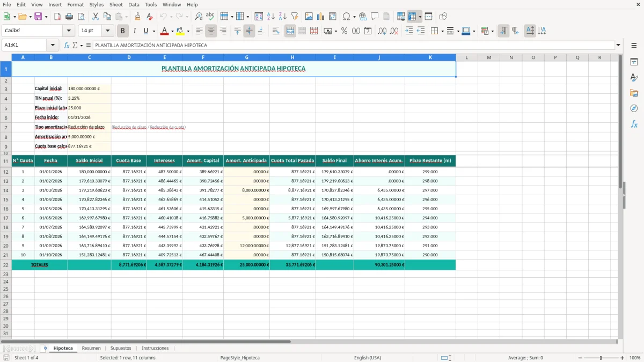Viewport: 644px width, 362px height.
Task: Add a decimal place
Action: click(x=382, y=31)
